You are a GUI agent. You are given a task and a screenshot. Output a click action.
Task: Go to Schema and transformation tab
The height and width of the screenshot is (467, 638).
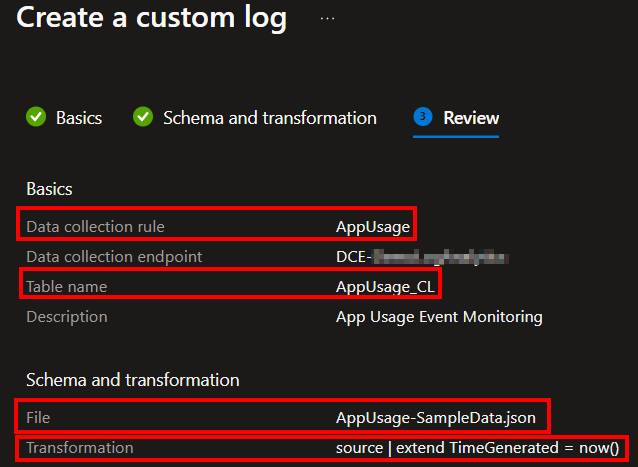pyautogui.click(x=270, y=118)
